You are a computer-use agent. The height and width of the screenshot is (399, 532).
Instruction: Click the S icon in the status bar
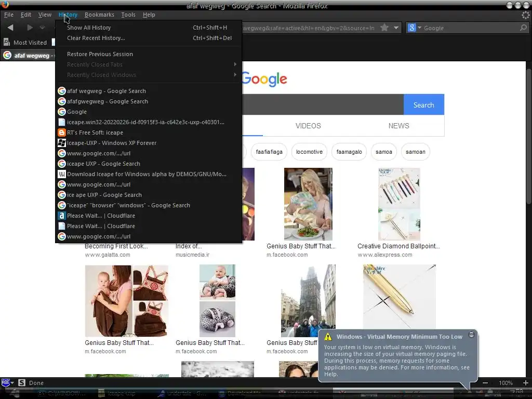22,383
